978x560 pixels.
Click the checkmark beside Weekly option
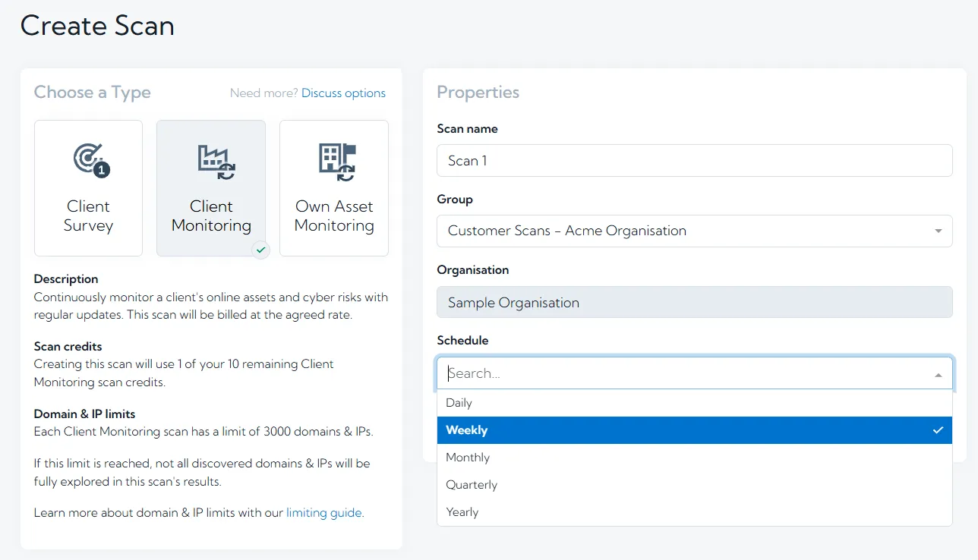pos(938,430)
